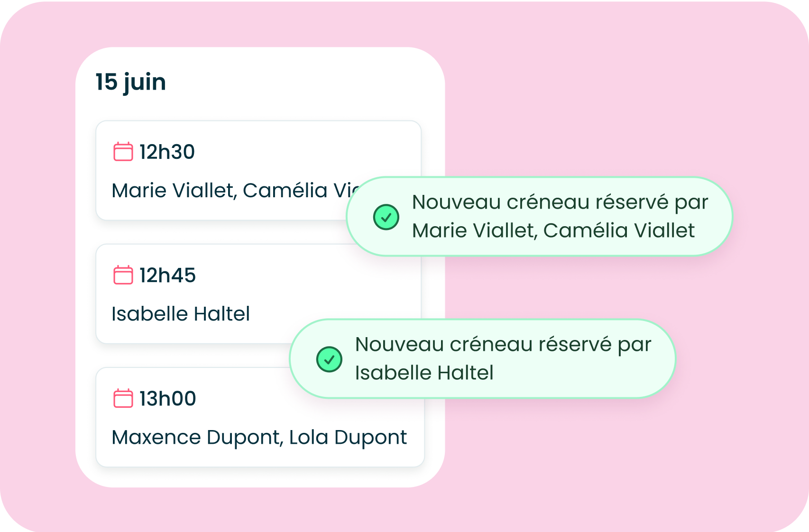The width and height of the screenshot is (809, 532).
Task: Click "Nouveau créneau réservé par" above Isabelle Haltel
Action: click(503, 344)
